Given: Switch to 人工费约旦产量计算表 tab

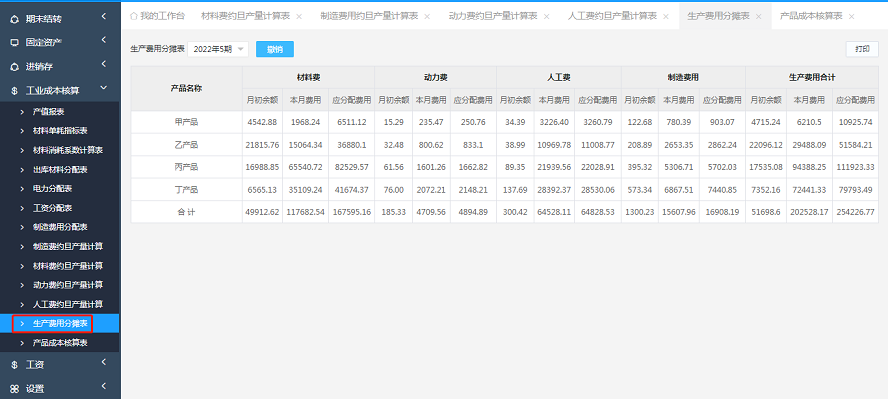Looking at the screenshot, I should click(612, 16).
